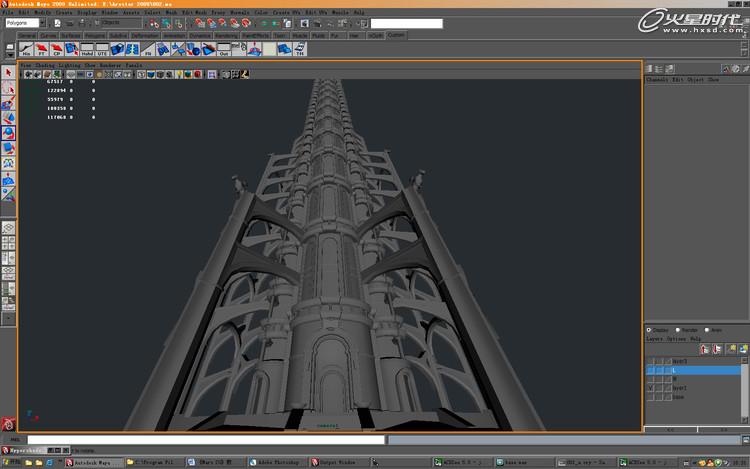This screenshot has width=750, height=469.
Task: Open the Layers menu in layer editor
Action: tap(656, 338)
